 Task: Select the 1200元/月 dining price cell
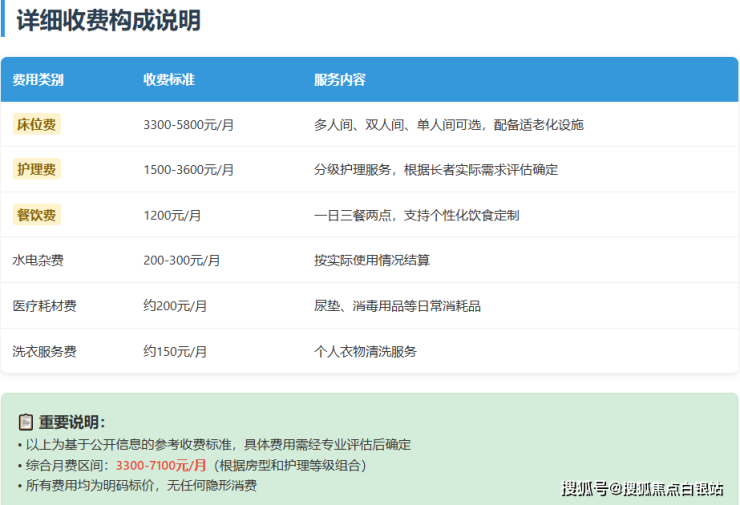pyautogui.click(x=172, y=215)
